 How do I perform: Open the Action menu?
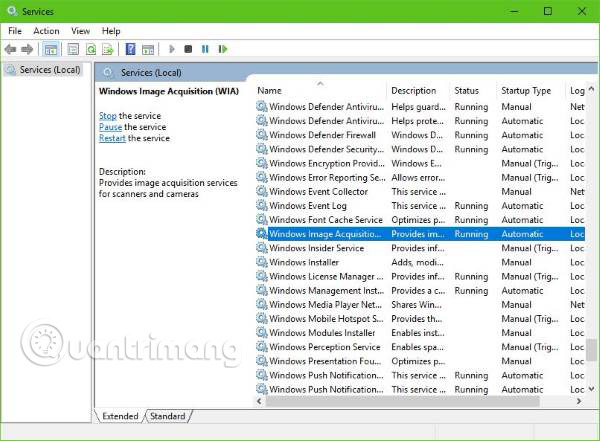[x=46, y=31]
